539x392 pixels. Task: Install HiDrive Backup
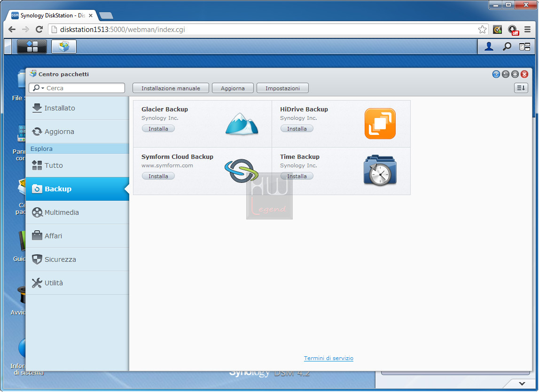(297, 129)
